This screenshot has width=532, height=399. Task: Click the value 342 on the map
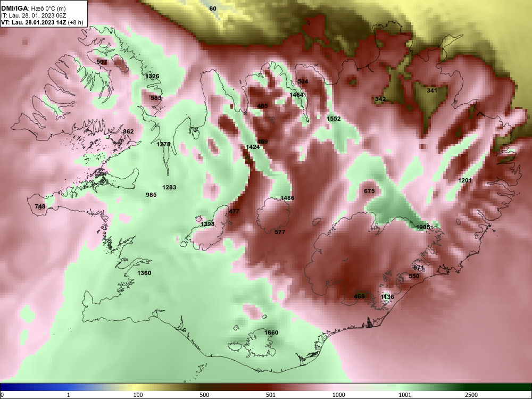pos(381,99)
